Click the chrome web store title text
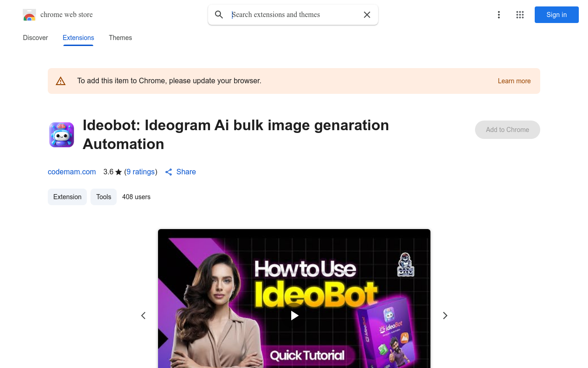This screenshot has width=588, height=368. pos(67,15)
